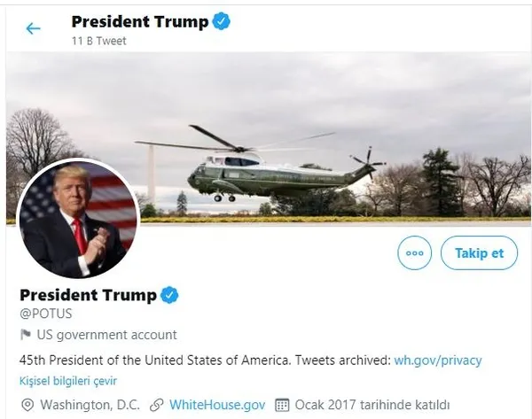
Task: Click the Washington, D.C. location text
Action: point(89,405)
